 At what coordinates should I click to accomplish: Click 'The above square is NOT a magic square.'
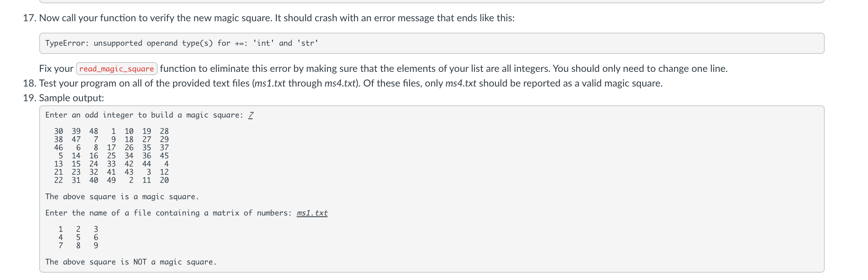pos(131,262)
